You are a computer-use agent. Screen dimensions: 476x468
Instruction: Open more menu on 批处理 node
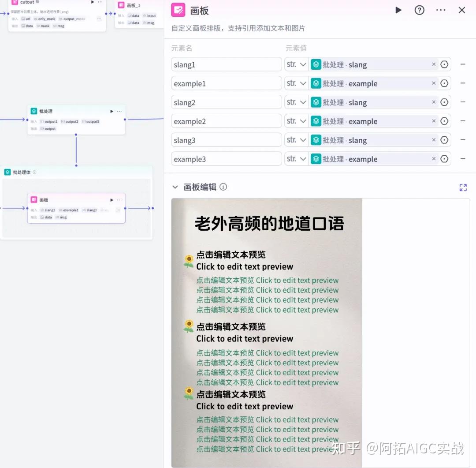(119, 111)
